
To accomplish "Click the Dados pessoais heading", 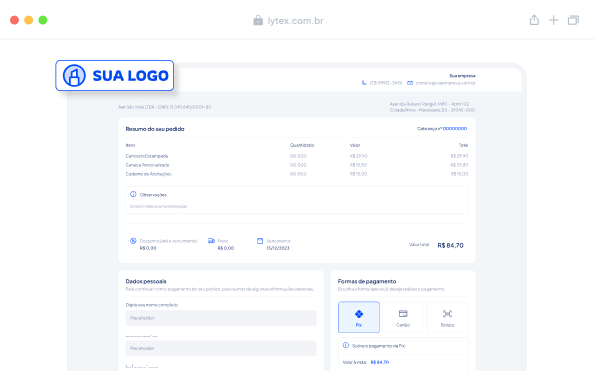I will (x=146, y=281).
